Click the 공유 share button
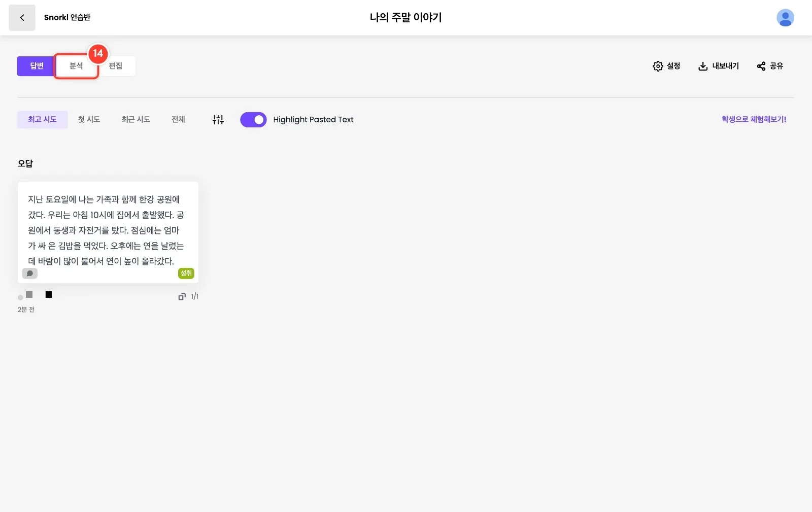Screen dimensions: 812x512 [x=770, y=66]
